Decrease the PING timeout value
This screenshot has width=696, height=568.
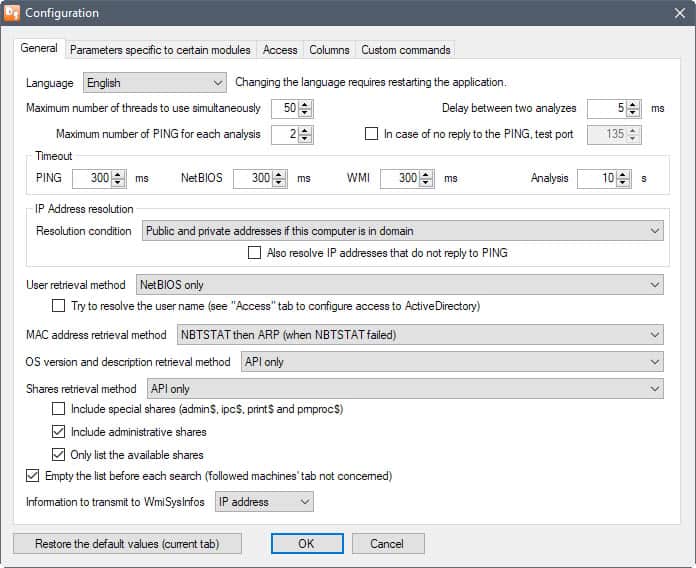pos(118,182)
